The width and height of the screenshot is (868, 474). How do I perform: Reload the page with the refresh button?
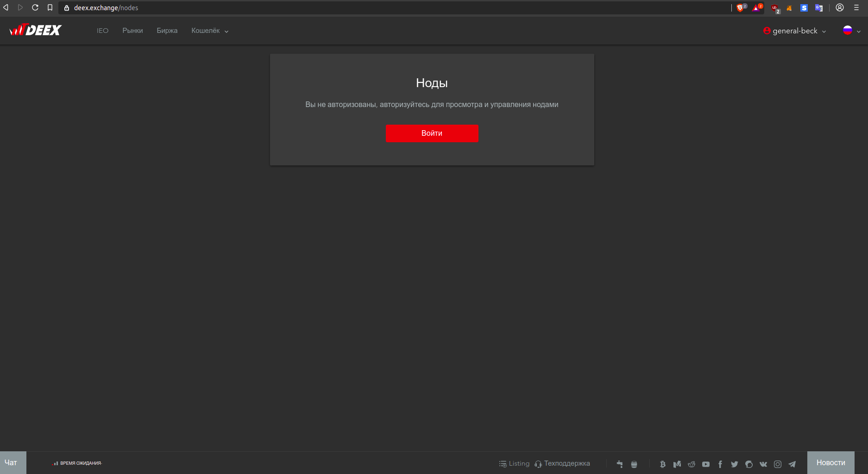click(35, 7)
